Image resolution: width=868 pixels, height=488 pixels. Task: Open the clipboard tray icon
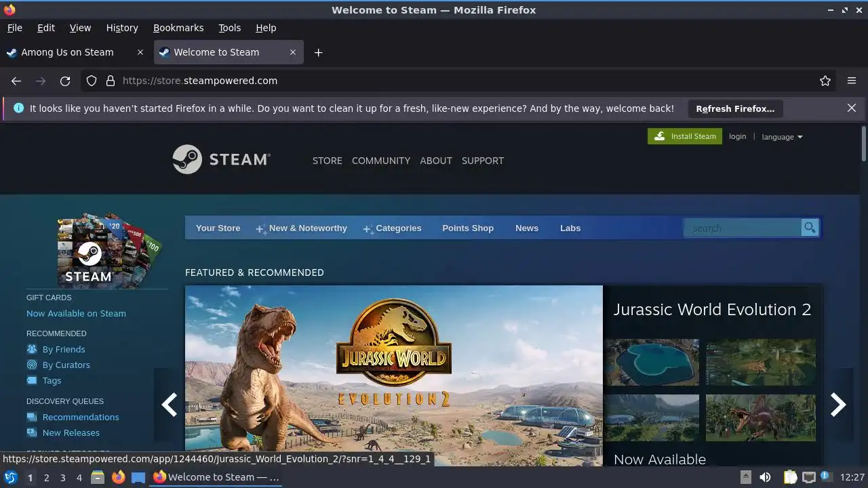tap(790, 477)
